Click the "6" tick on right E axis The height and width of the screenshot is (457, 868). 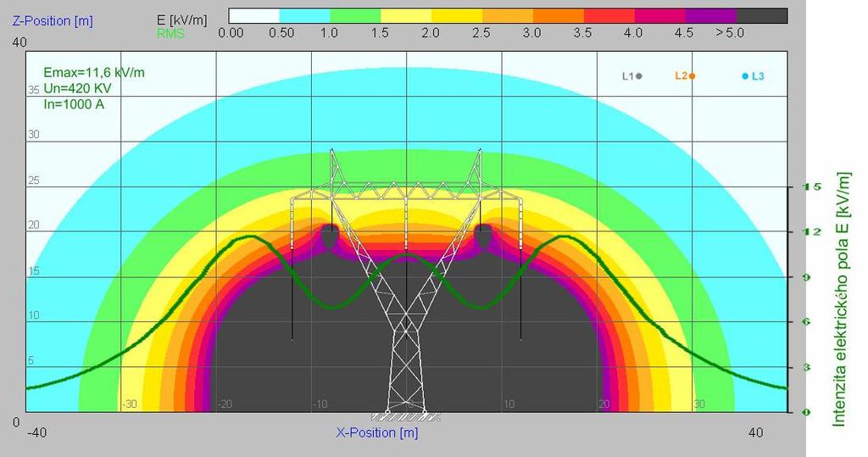tap(807, 322)
